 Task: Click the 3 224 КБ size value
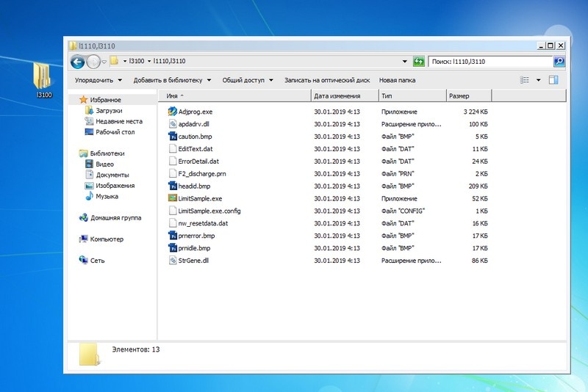[475, 112]
